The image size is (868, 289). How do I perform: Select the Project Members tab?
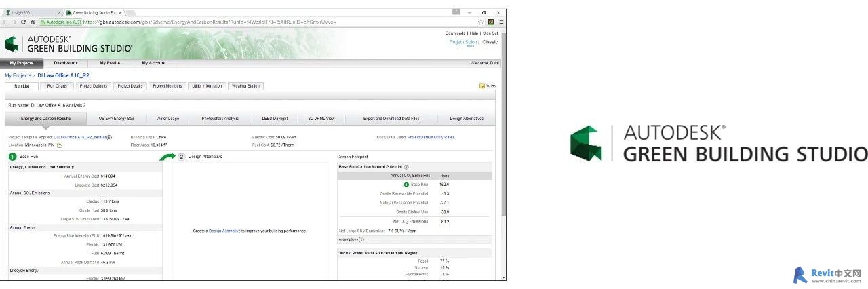[167, 86]
